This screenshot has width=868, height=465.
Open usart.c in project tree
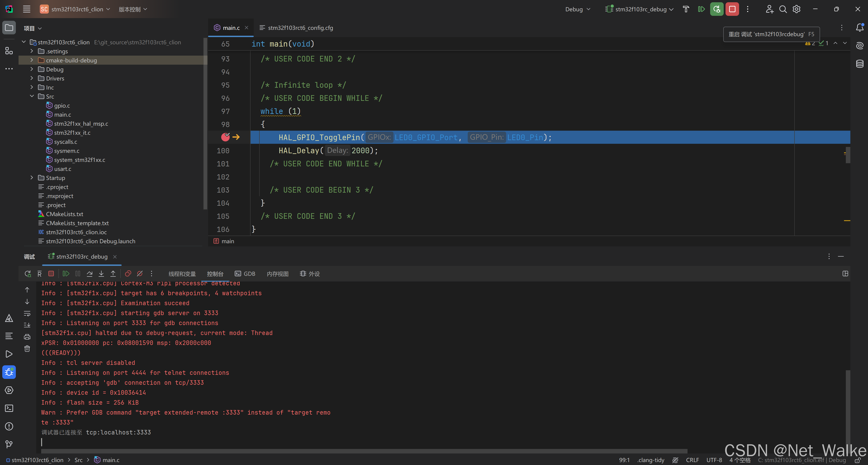[62, 169]
